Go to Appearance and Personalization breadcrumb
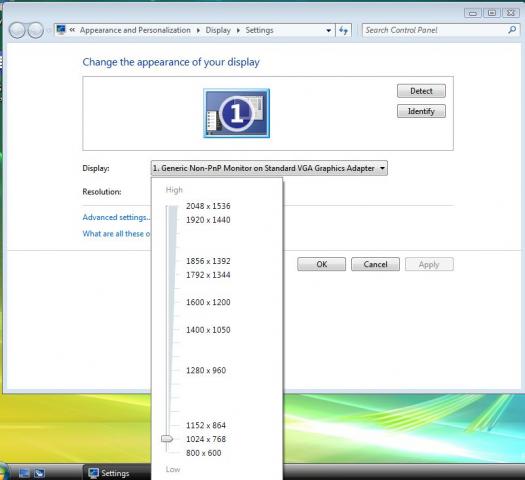The image size is (525, 480). [x=135, y=30]
